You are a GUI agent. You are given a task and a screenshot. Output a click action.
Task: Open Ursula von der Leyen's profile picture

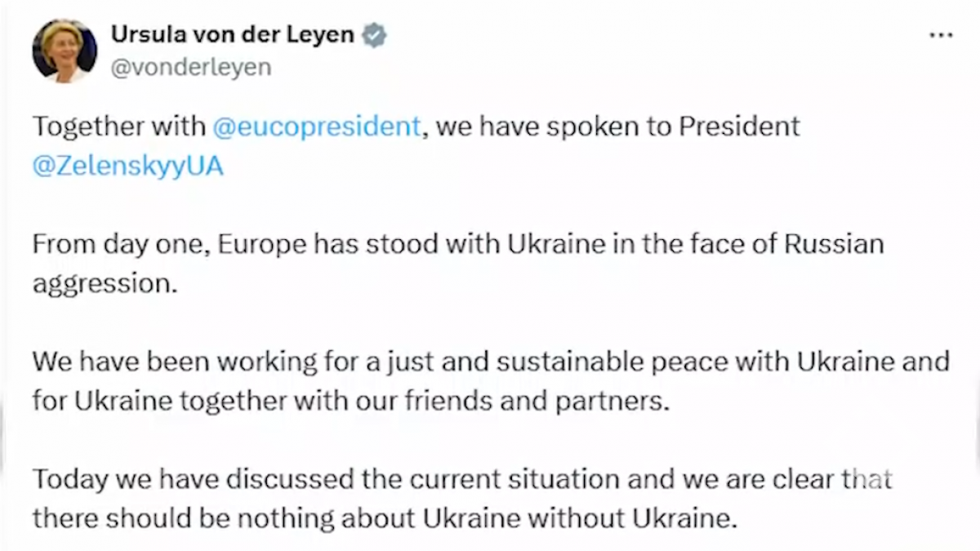coord(64,51)
